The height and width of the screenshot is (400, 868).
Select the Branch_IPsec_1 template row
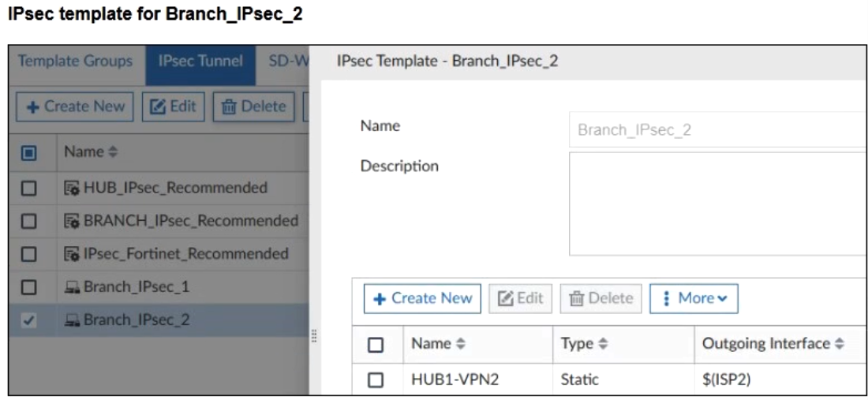click(136, 287)
